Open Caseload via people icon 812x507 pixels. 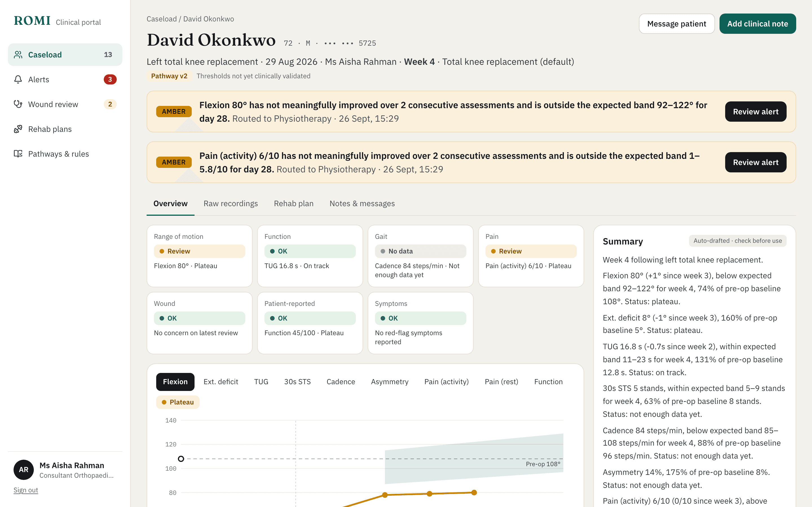18,55
